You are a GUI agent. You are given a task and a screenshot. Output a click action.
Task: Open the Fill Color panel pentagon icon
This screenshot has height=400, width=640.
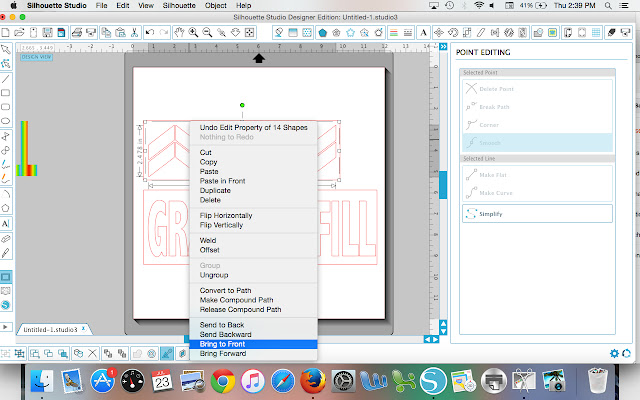click(x=322, y=33)
